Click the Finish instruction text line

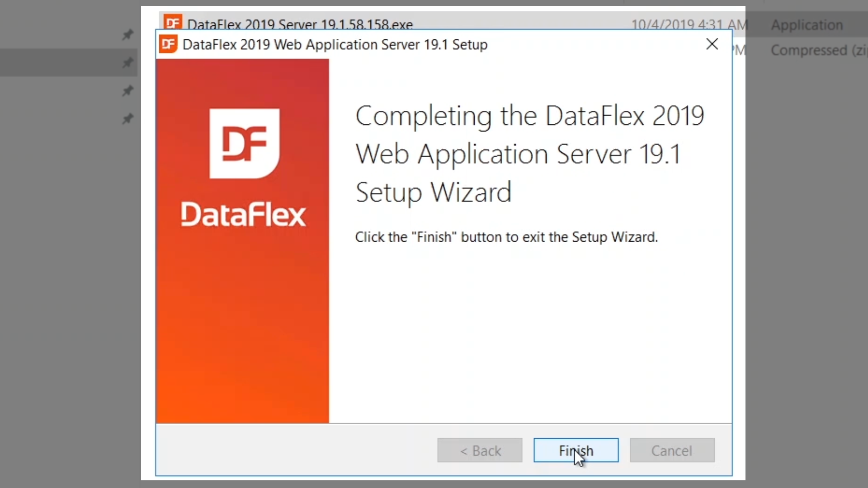(506, 237)
